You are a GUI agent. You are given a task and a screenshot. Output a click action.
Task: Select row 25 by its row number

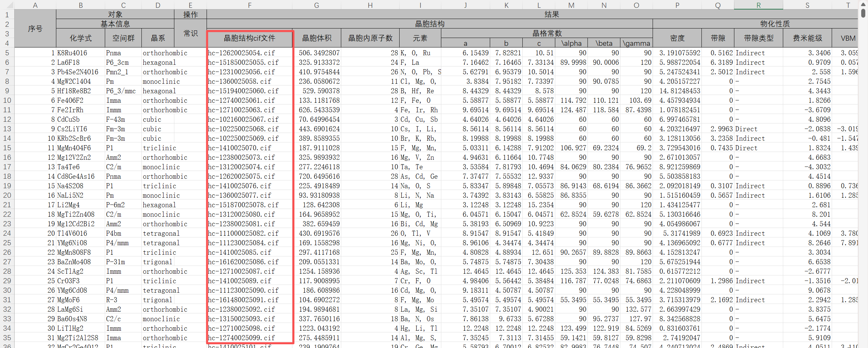point(7,243)
